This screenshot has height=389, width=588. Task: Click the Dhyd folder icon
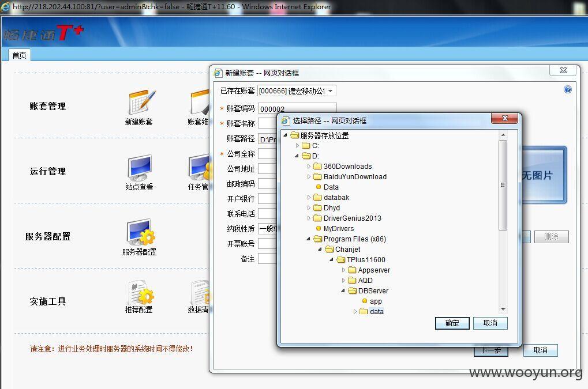tap(317, 208)
